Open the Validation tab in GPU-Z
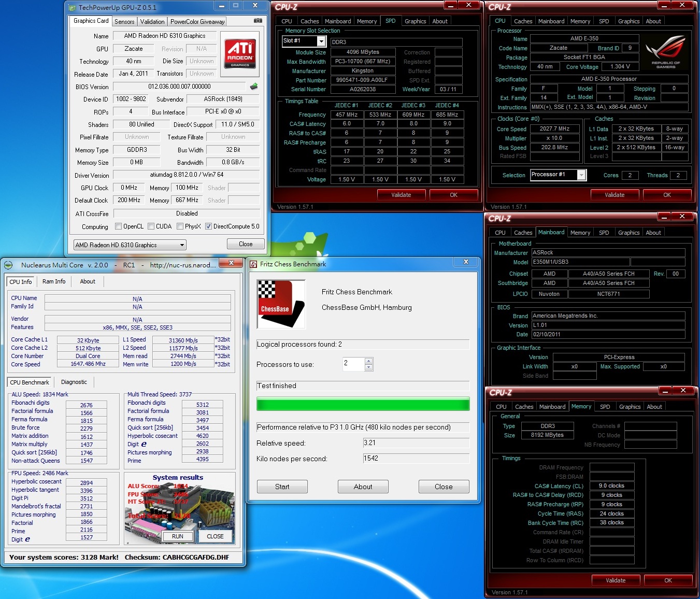Viewport: 700px width, 599px height. click(x=152, y=21)
